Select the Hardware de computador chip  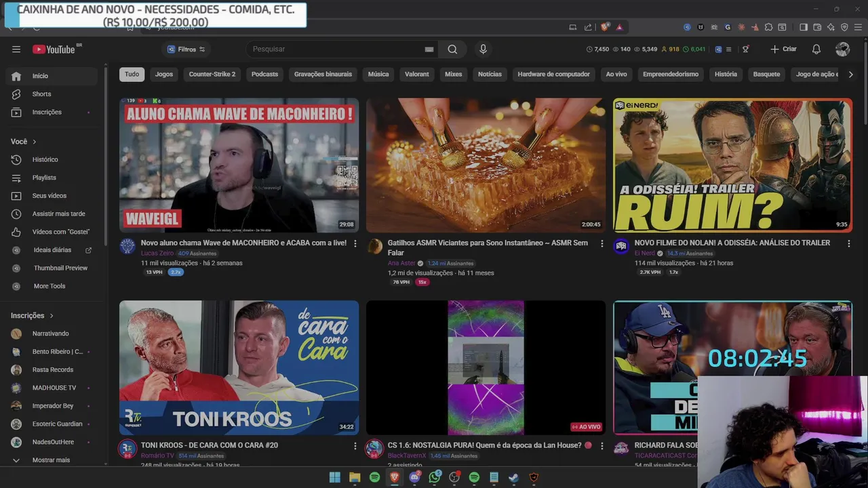coord(553,75)
